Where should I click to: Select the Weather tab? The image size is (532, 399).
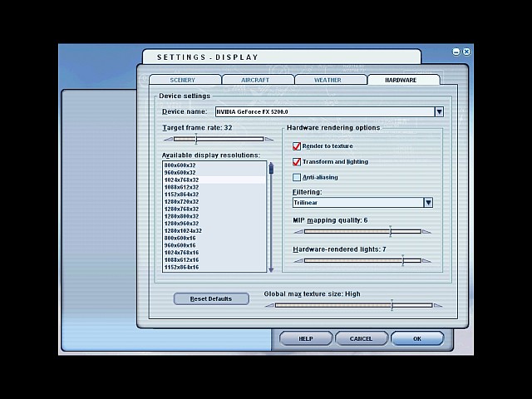click(x=331, y=80)
